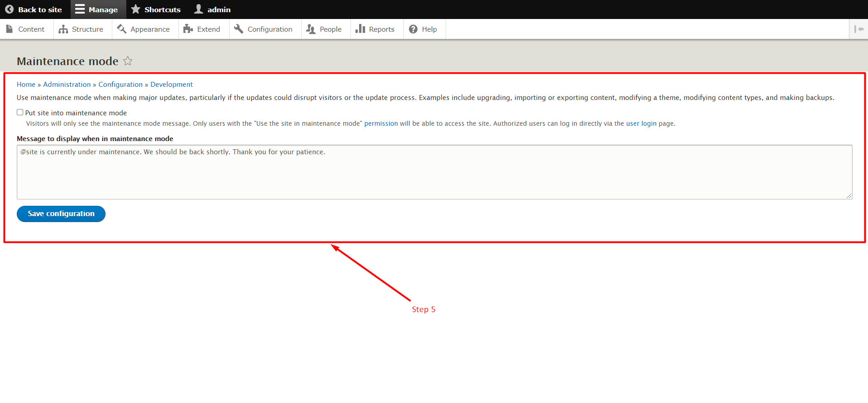
Task: Open the permission link
Action: pyautogui.click(x=381, y=123)
